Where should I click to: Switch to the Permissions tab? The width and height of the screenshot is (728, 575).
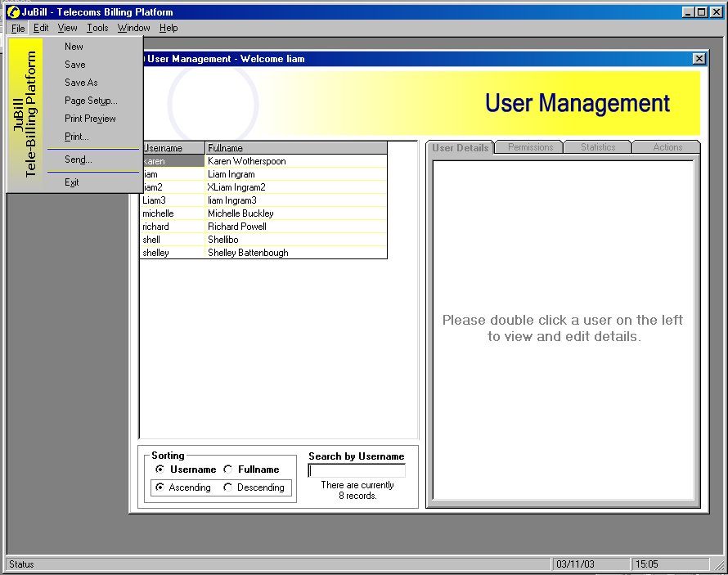pos(530,147)
